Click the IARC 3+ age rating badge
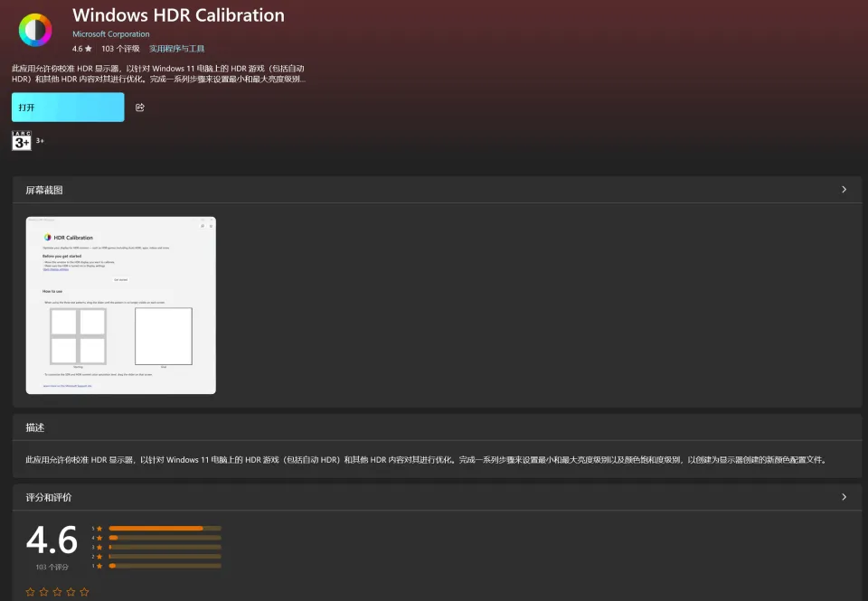868x601 pixels. pyautogui.click(x=22, y=141)
